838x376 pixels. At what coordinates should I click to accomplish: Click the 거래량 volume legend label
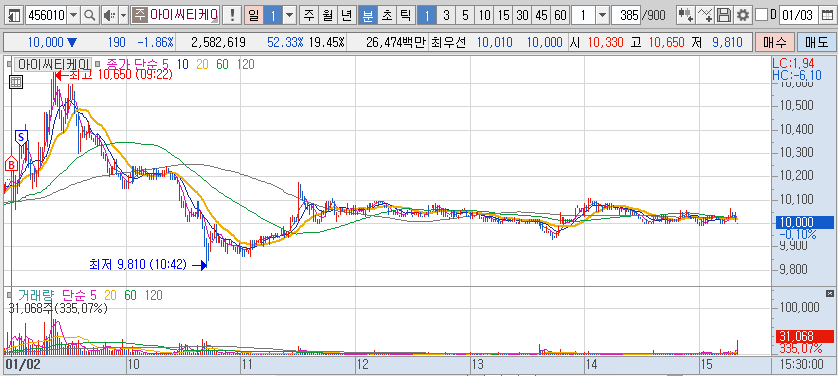tap(37, 295)
